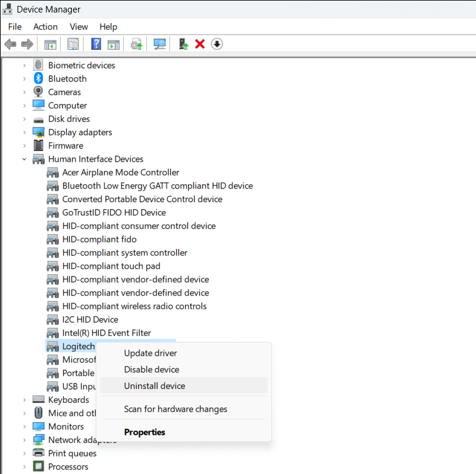Click the red X Uninstall device toolbar icon
This screenshot has width=476, height=474.
pos(200,44)
